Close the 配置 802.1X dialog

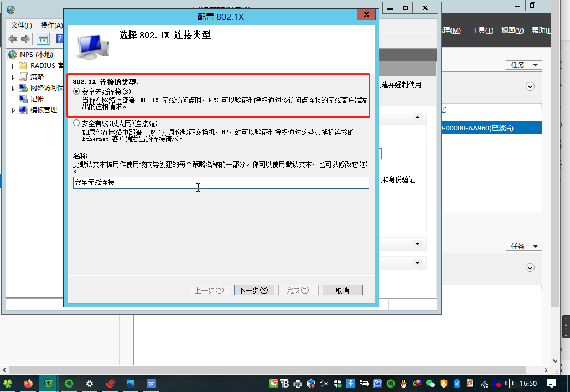[x=366, y=14]
